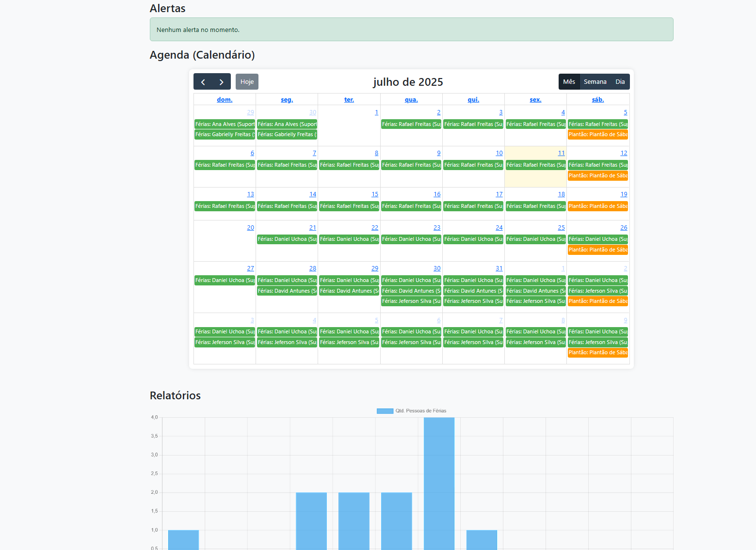The width and height of the screenshot is (756, 550).
Task: Open day 19 in the calendar
Action: click(624, 194)
